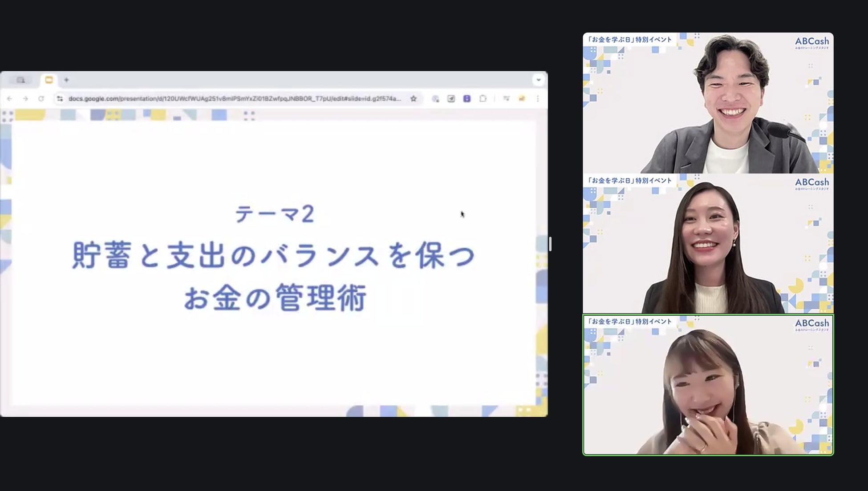The height and width of the screenshot is (491, 868).
Task: Click the browser back arrow
Action: [x=10, y=99]
